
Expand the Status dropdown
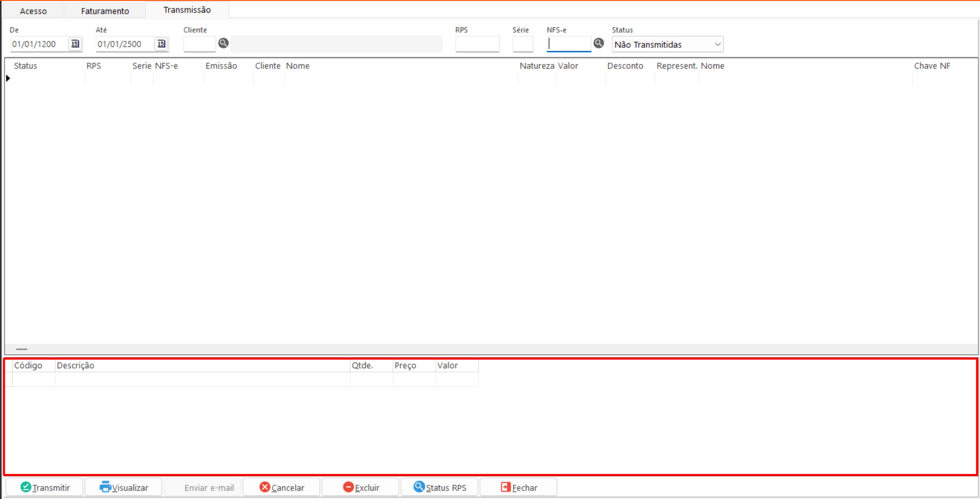pyautogui.click(x=717, y=45)
